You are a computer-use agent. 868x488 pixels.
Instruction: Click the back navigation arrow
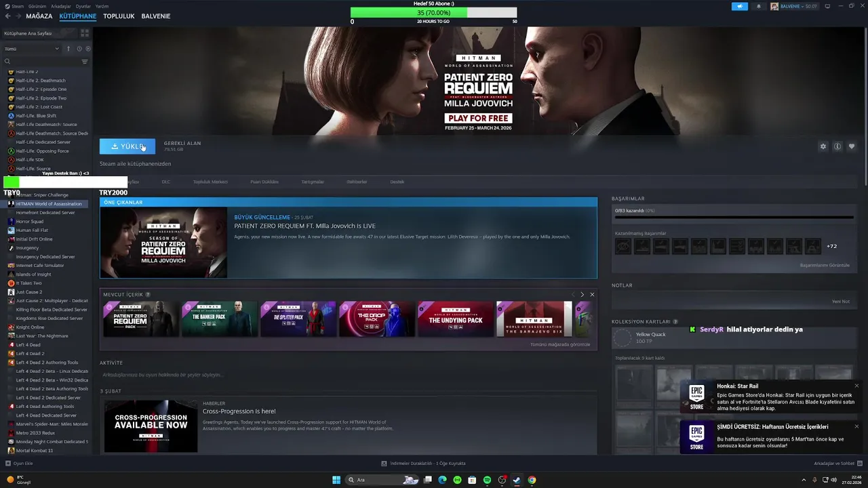(8, 16)
